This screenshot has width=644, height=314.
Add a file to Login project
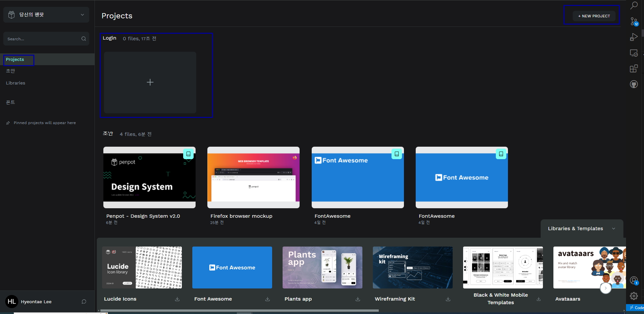150,82
